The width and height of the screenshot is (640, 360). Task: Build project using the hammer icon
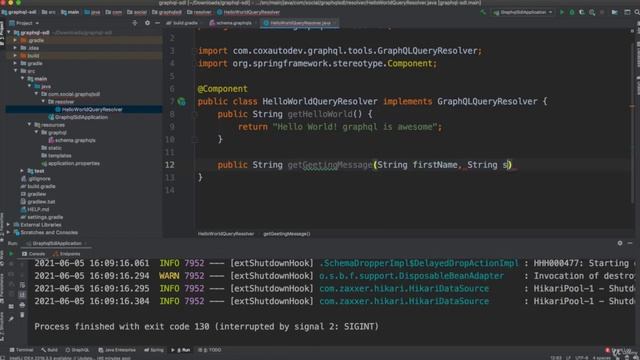483,13
